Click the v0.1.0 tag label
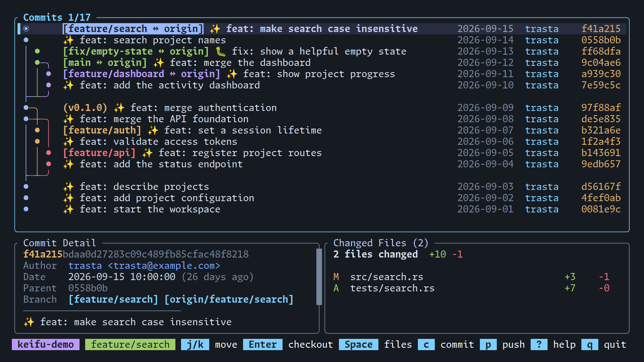644x362 pixels. tap(85, 108)
